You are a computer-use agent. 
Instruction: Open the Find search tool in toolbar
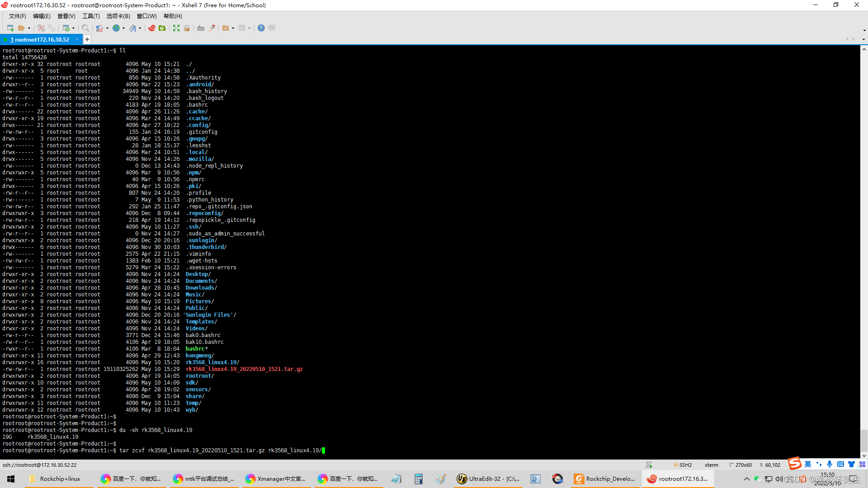click(85, 28)
